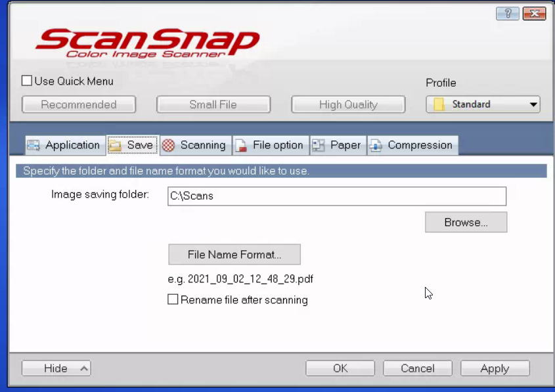Click the Recommended button
The height and width of the screenshot is (392, 555).
pos(79,104)
